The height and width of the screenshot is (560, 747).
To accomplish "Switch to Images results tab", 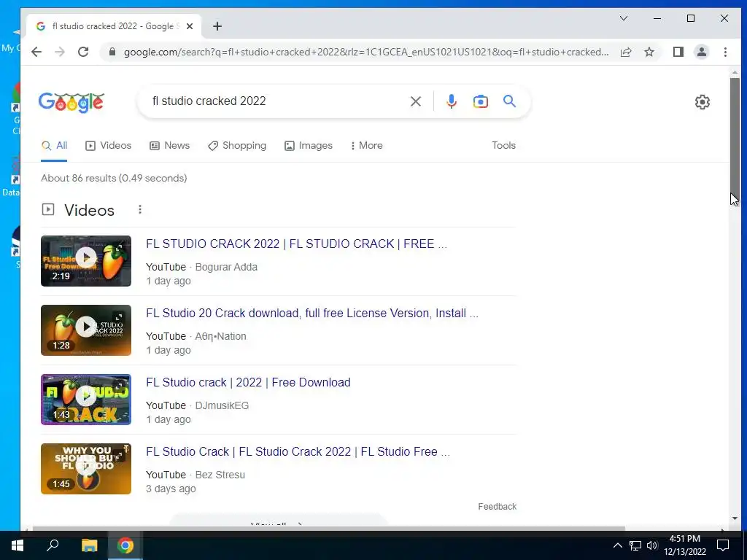I will click(x=309, y=145).
